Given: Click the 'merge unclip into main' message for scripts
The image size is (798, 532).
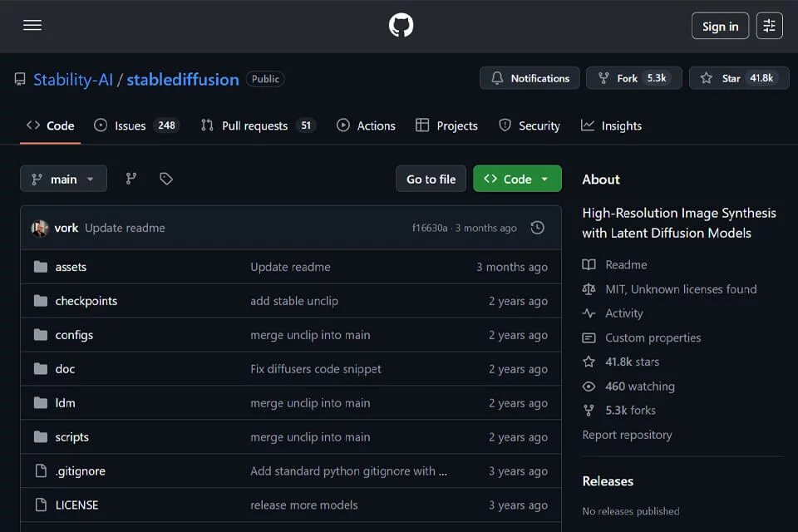Looking at the screenshot, I should click(310, 437).
